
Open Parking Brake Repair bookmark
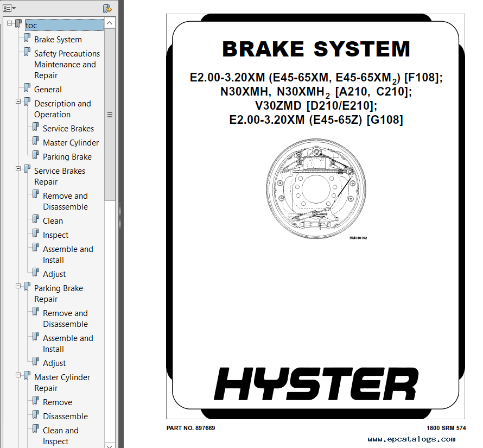pyautogui.click(x=59, y=294)
